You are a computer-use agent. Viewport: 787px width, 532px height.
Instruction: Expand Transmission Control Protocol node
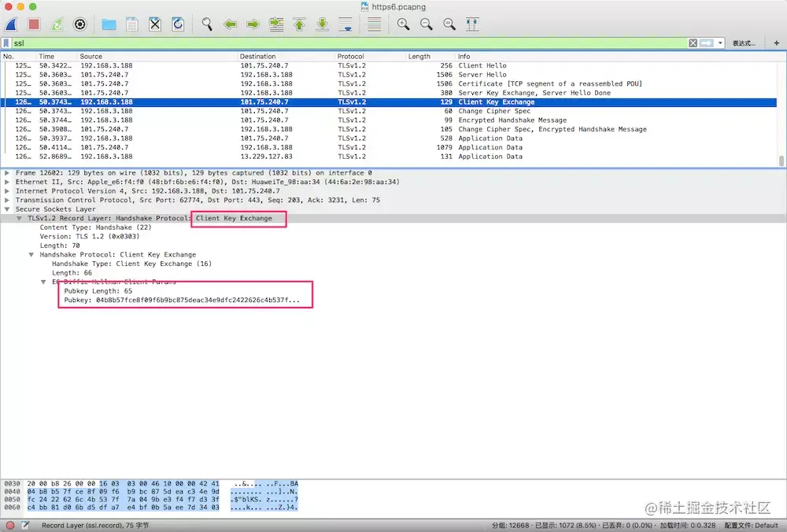7,200
